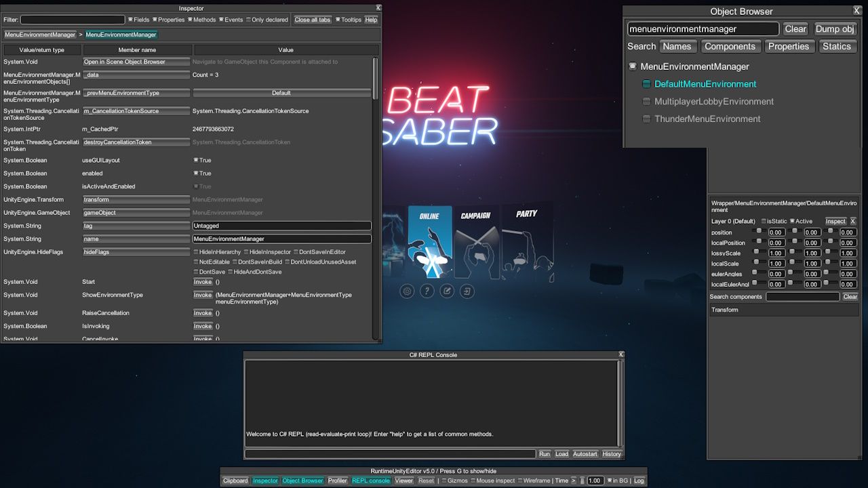Toggle the Wireframe checkbox
This screenshot has width=868, height=488.
click(x=519, y=481)
